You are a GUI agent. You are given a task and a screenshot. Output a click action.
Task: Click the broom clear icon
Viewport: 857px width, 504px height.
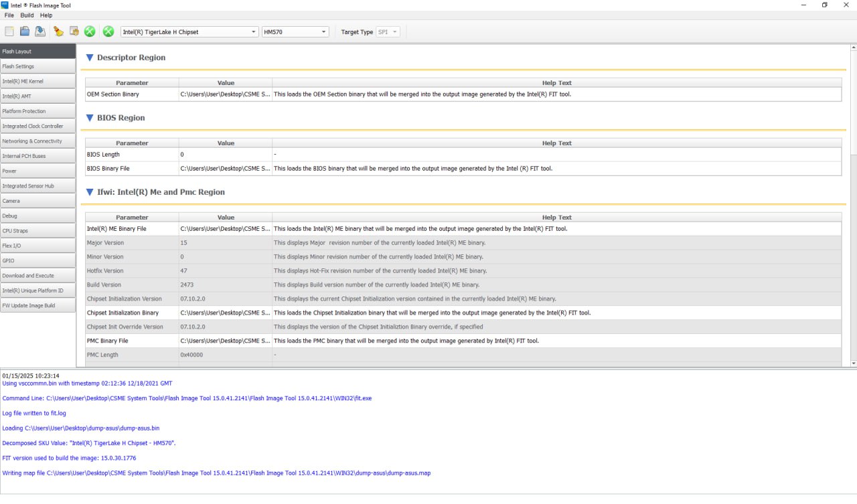58,31
